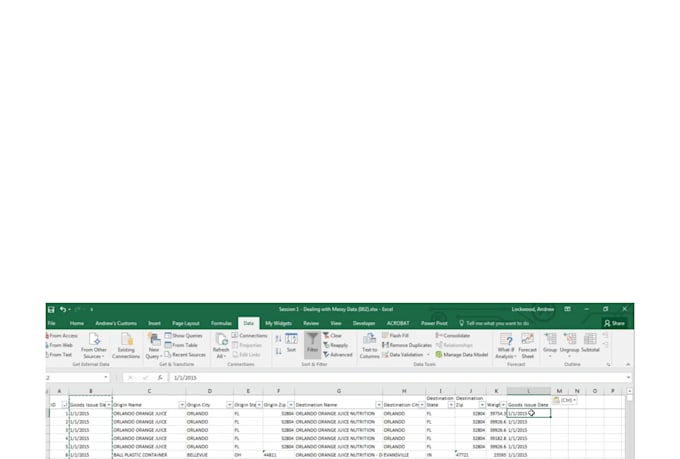Switch to the Home tab

[77, 323]
